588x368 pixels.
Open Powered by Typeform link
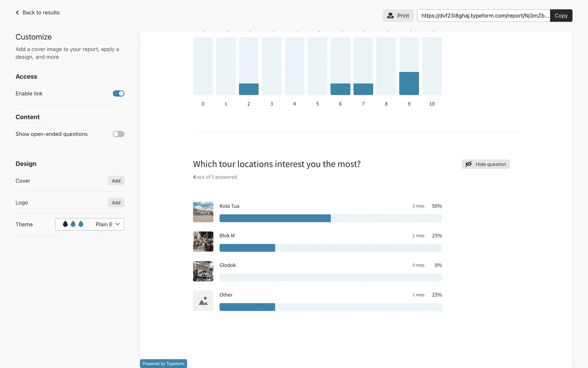pos(163,363)
